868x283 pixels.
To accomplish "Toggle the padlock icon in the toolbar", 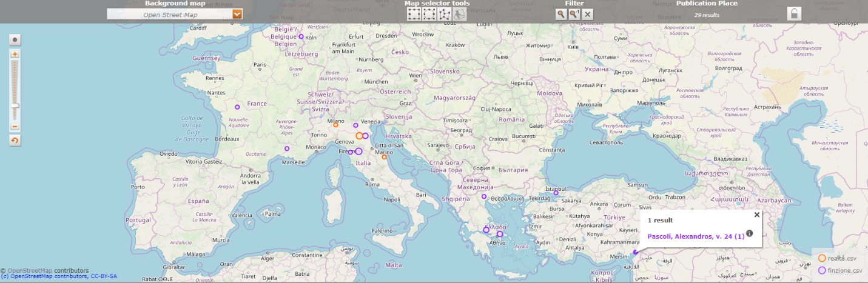I will [795, 13].
